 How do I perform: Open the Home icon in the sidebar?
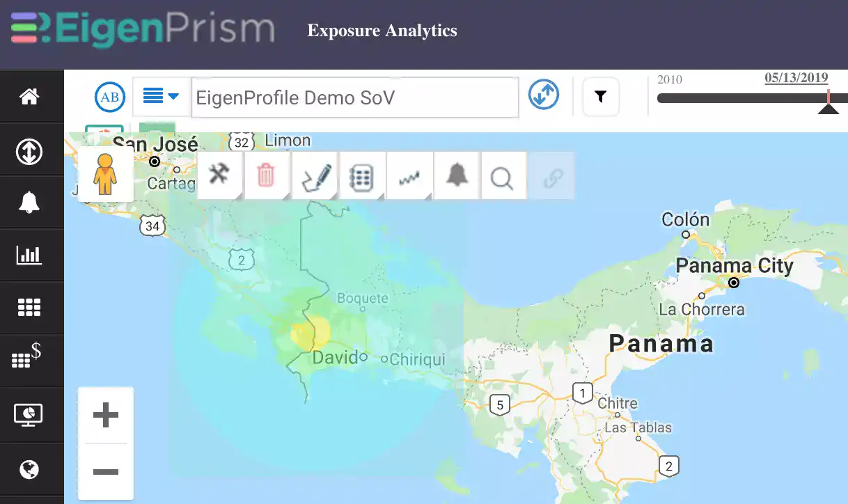29,97
